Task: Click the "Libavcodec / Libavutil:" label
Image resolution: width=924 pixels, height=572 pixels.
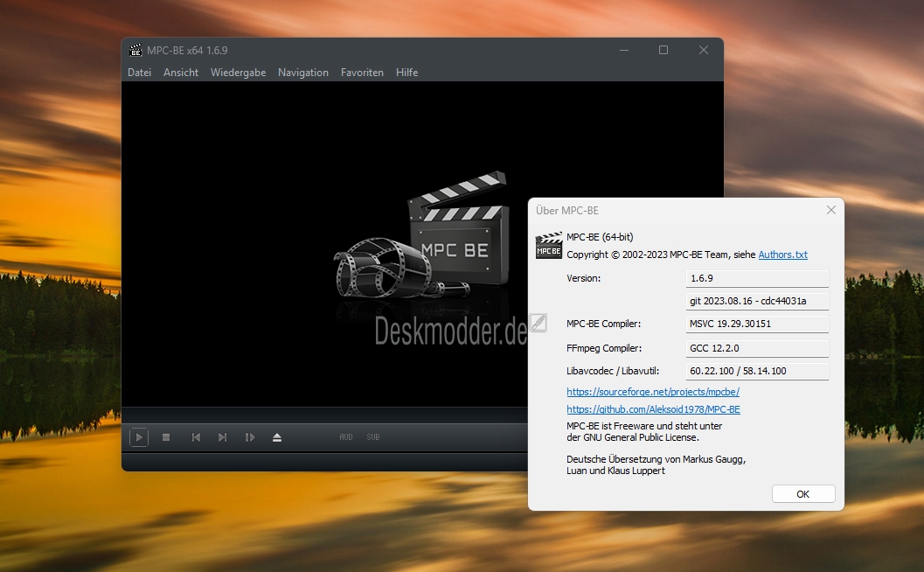Action: click(x=613, y=371)
